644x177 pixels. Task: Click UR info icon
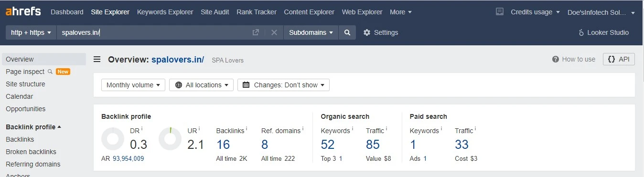click(x=199, y=128)
